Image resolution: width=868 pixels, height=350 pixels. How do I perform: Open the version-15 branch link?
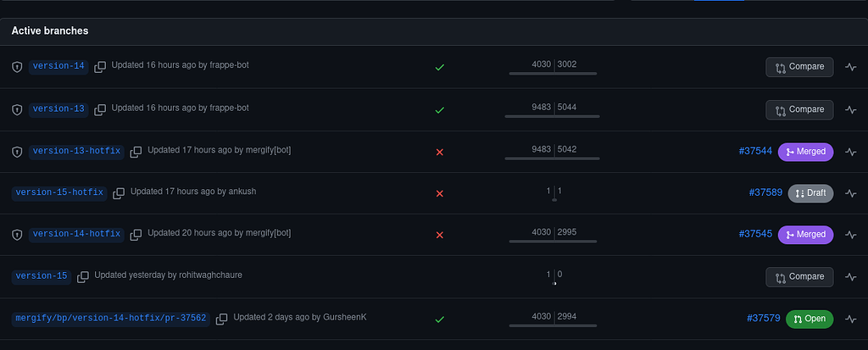(42, 276)
